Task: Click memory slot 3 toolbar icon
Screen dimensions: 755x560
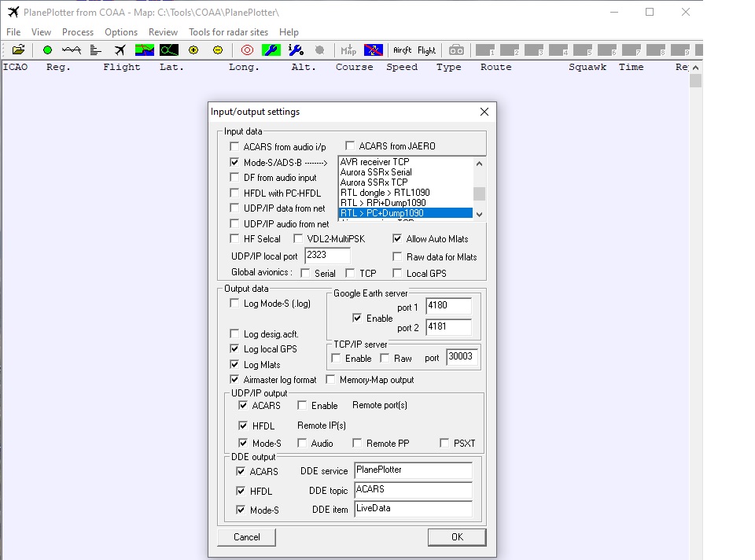Action: coord(534,50)
